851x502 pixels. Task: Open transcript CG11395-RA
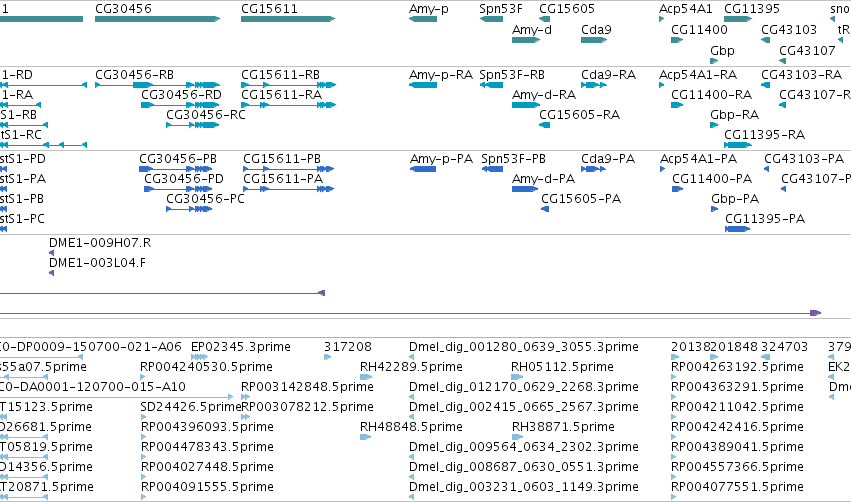[x=764, y=135]
